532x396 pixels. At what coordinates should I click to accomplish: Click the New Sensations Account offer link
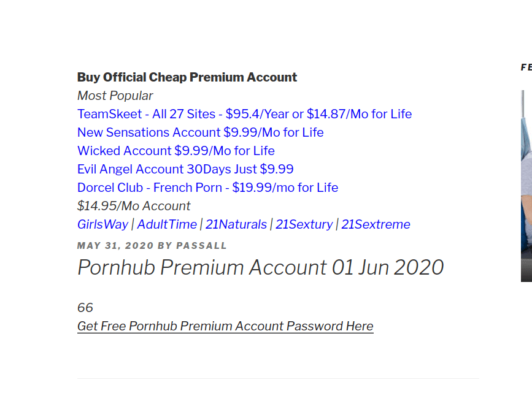pos(200,132)
